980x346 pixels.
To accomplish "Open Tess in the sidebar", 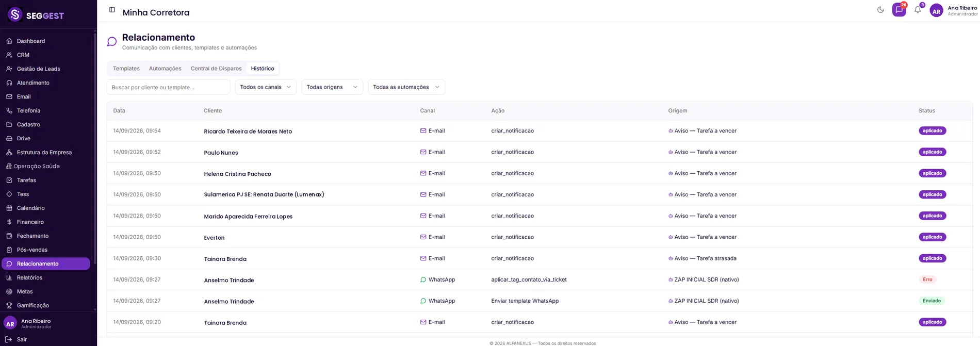I will click(x=23, y=194).
